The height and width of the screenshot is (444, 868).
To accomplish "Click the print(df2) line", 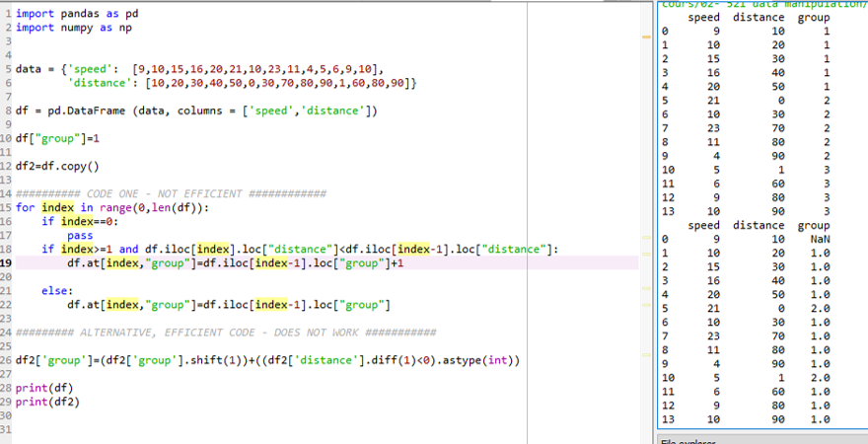I will (x=47, y=402).
